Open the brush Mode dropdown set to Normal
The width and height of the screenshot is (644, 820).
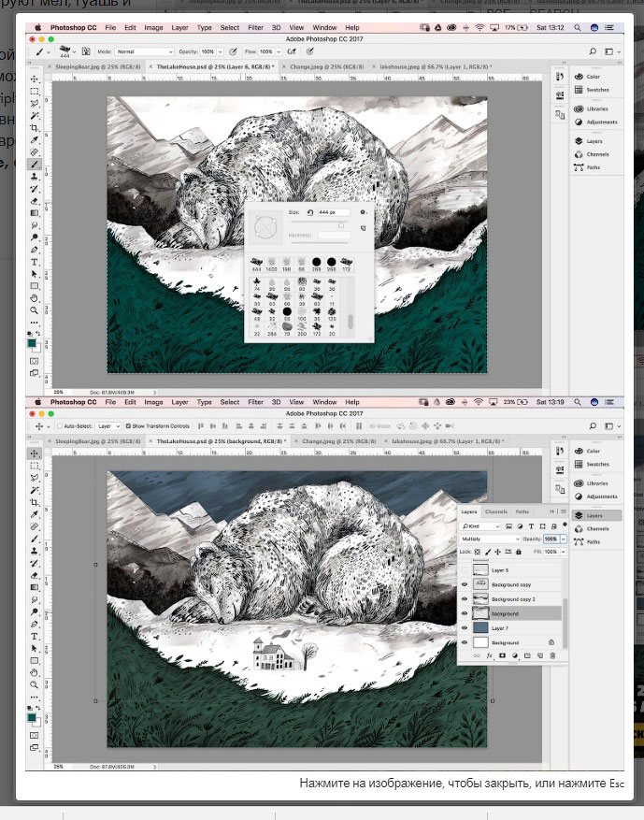coord(144,51)
